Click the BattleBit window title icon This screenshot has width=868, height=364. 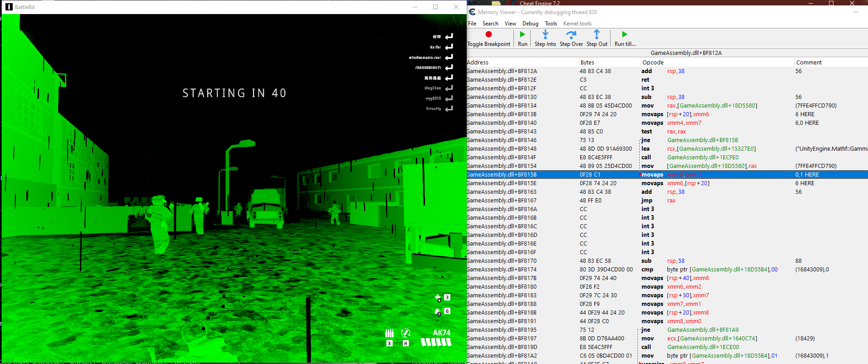pyautogui.click(x=9, y=7)
